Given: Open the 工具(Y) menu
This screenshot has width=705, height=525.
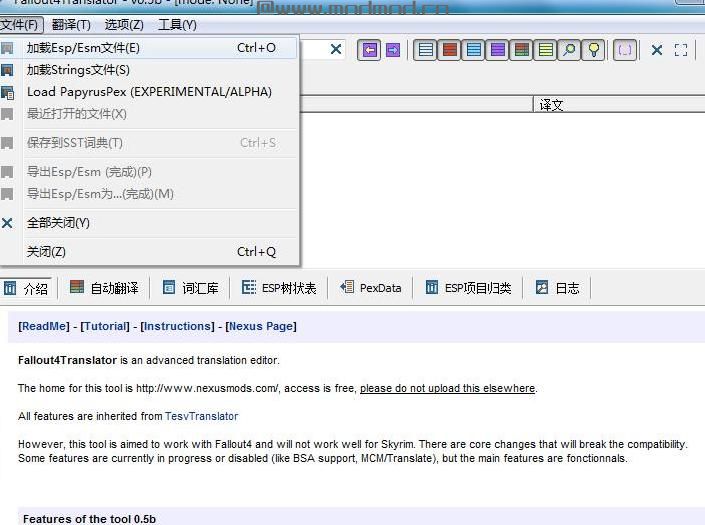Looking at the screenshot, I should 177,25.
